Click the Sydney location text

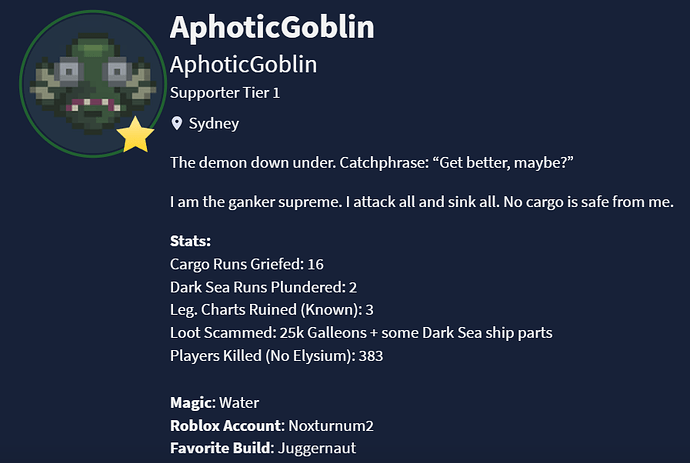click(213, 124)
